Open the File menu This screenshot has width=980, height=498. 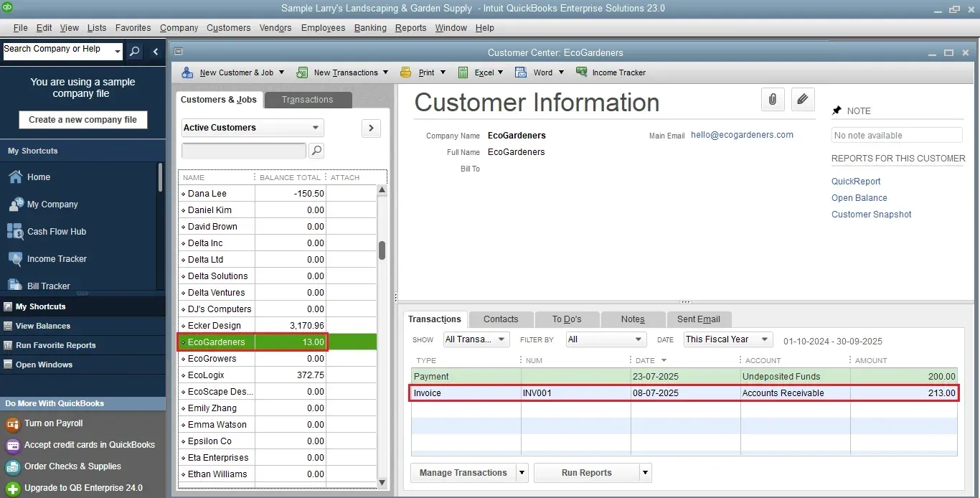point(20,28)
